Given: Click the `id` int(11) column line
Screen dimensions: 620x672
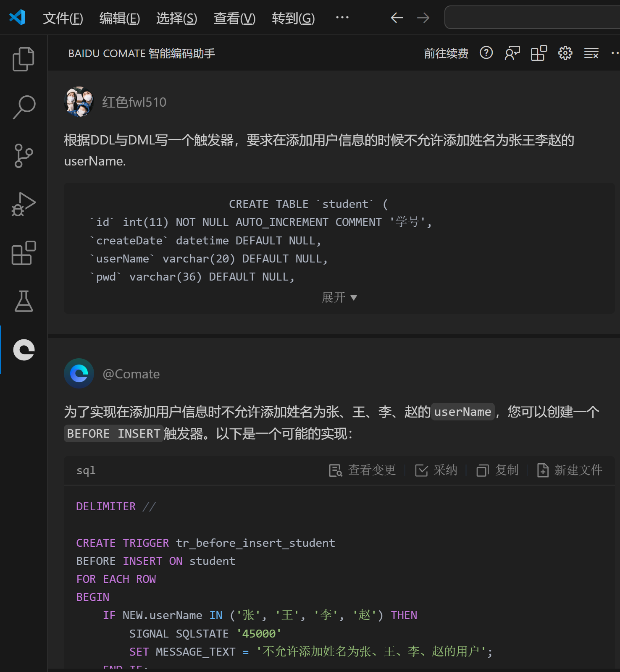Looking at the screenshot, I should 260,222.
